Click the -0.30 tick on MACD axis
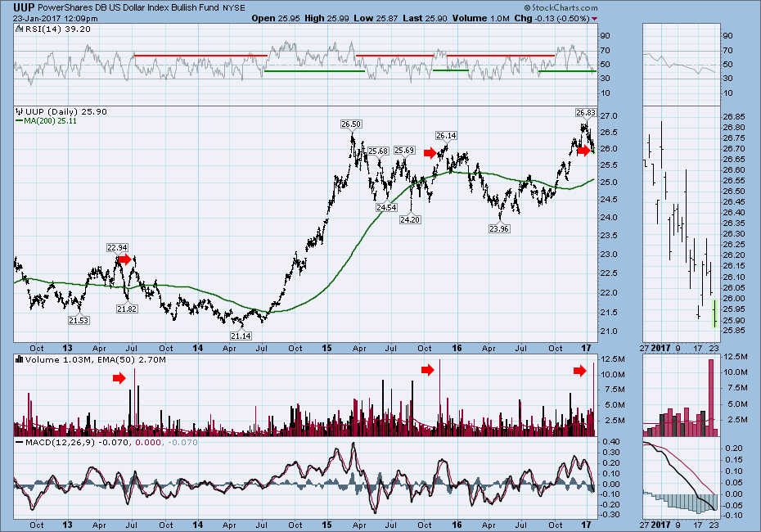The image size is (761, 532). click(x=610, y=514)
